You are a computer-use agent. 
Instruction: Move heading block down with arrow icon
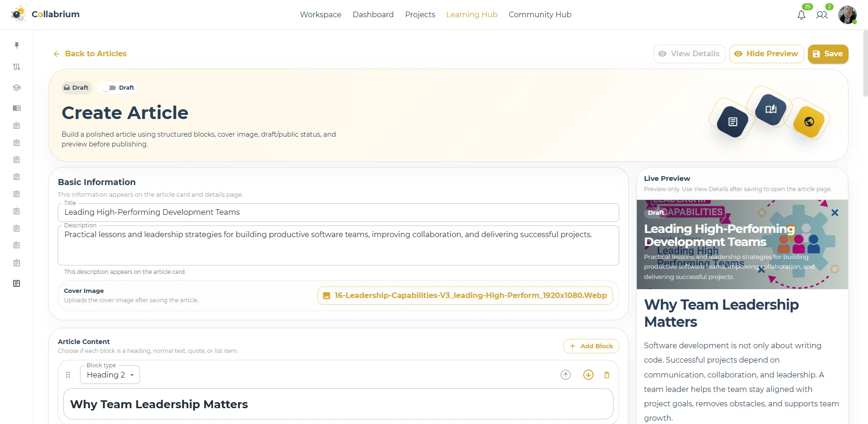(x=588, y=375)
